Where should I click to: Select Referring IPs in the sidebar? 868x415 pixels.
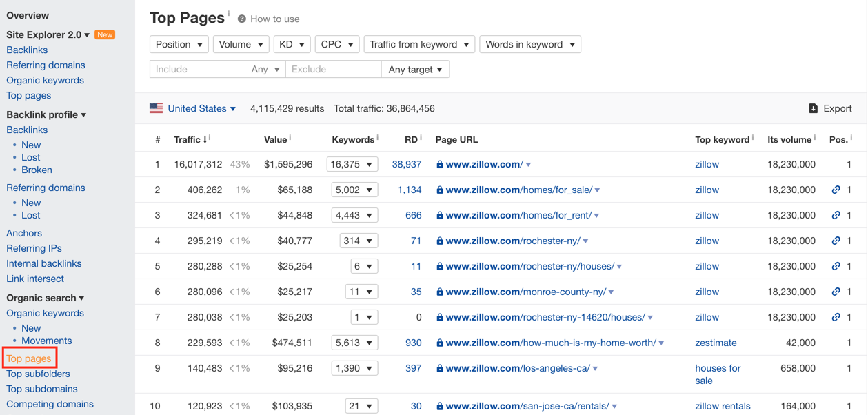tap(34, 248)
